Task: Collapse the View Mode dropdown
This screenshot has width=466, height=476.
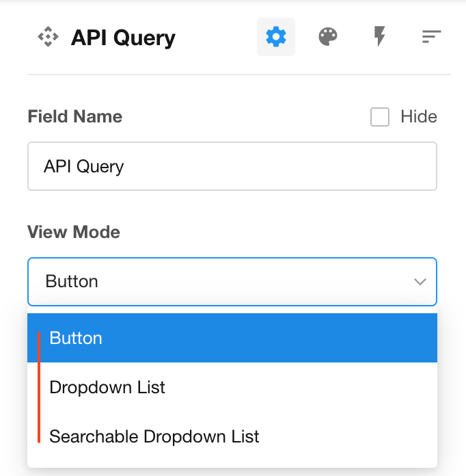Action: [232, 281]
